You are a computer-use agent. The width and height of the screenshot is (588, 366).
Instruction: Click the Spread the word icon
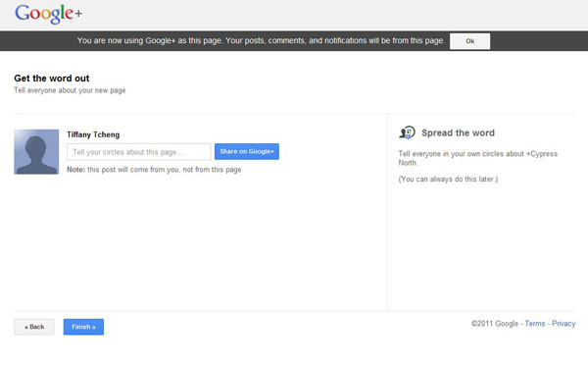(x=407, y=132)
